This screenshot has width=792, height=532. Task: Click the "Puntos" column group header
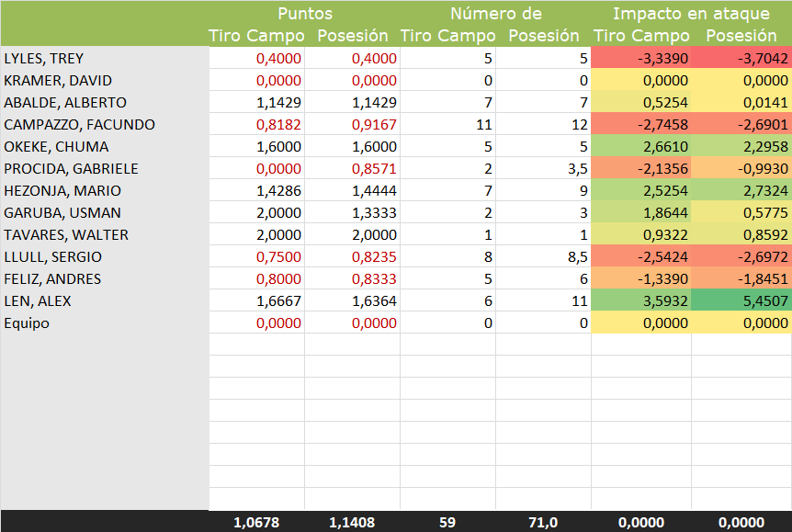pos(304,14)
